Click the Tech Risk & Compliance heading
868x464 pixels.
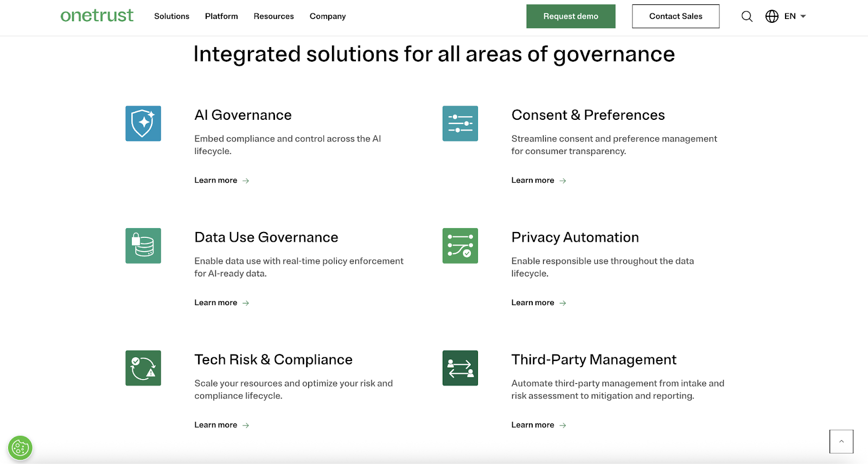(273, 359)
